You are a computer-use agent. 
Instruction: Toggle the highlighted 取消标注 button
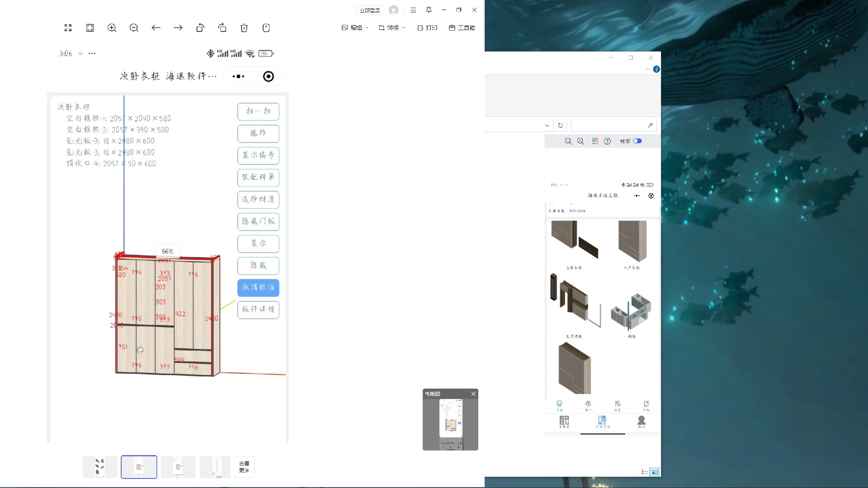[258, 287]
